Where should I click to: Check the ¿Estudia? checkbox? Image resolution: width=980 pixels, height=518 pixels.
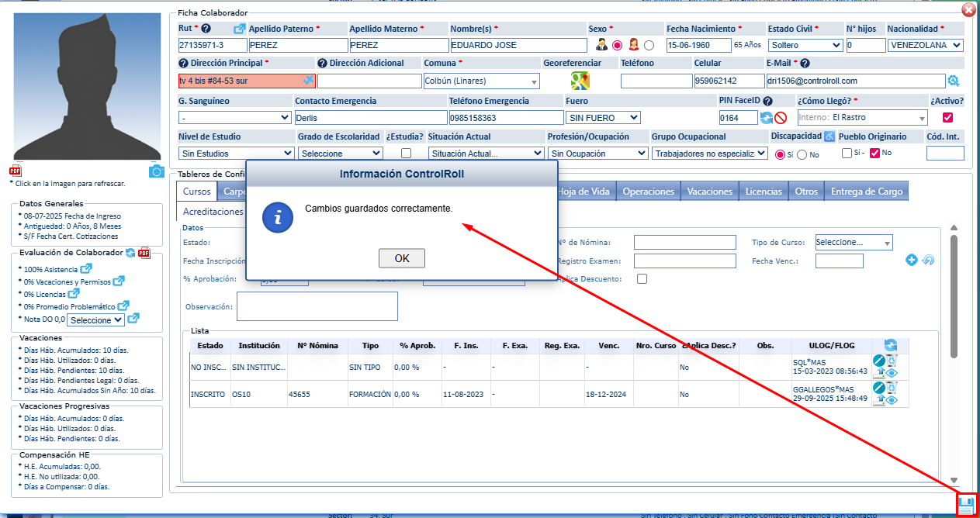406,154
